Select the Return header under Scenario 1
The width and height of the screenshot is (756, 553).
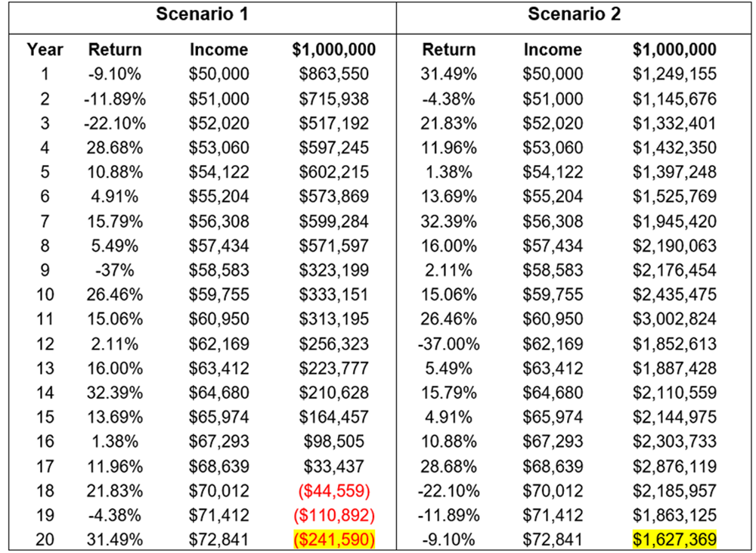[x=115, y=50]
